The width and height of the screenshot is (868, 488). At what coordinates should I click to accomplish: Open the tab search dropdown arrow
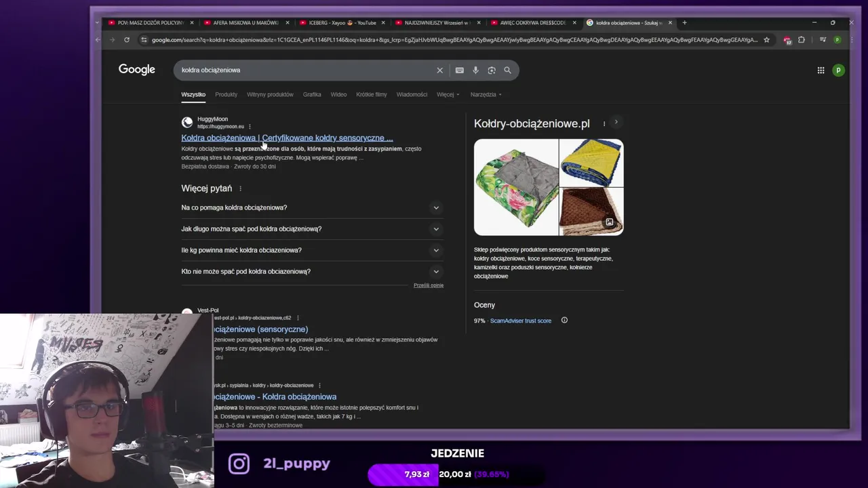tap(98, 22)
